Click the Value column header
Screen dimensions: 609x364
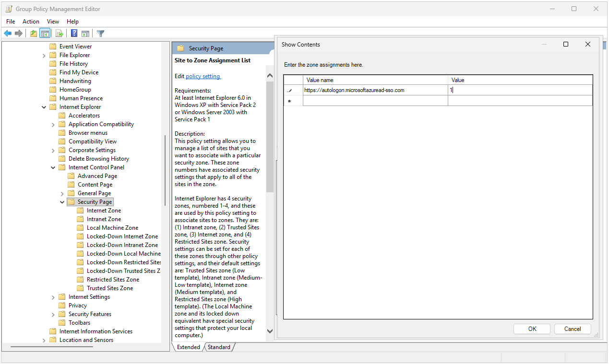click(520, 80)
